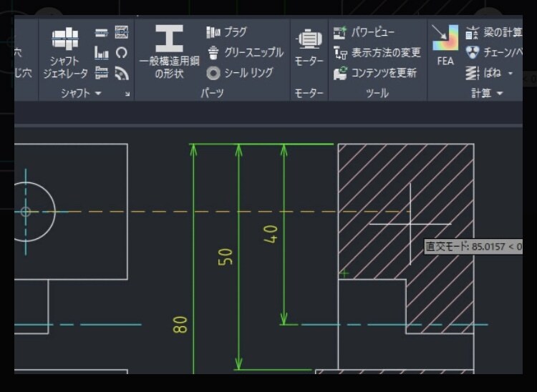Launch パワービュー power view
Viewport: 537px width, 392px height.
pyautogui.click(x=364, y=32)
